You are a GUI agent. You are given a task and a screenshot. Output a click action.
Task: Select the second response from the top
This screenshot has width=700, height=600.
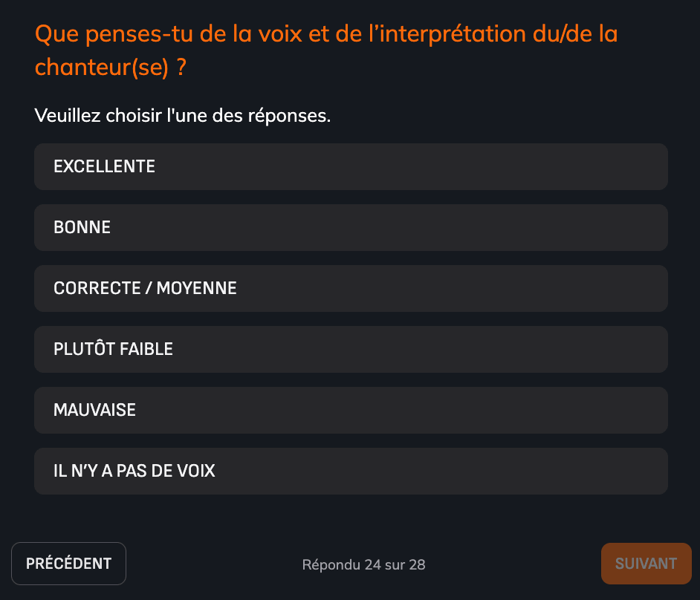click(350, 227)
